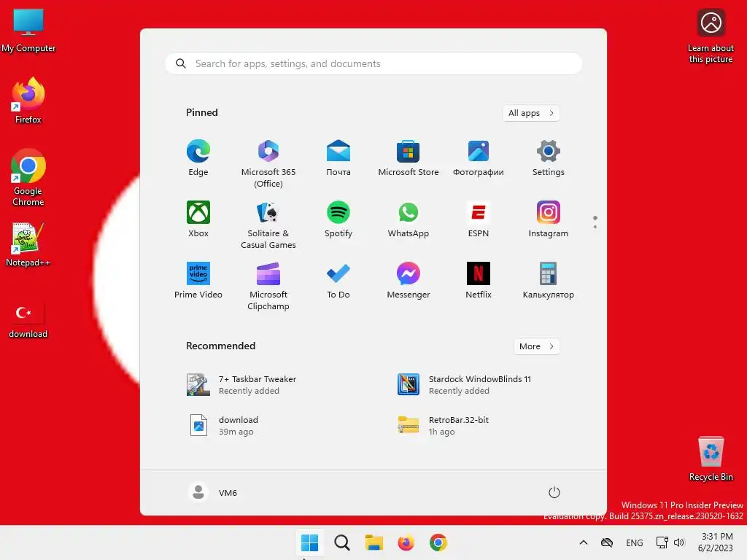The image size is (747, 560).
Task: Launch Firefox from the taskbar
Action: pyautogui.click(x=406, y=542)
